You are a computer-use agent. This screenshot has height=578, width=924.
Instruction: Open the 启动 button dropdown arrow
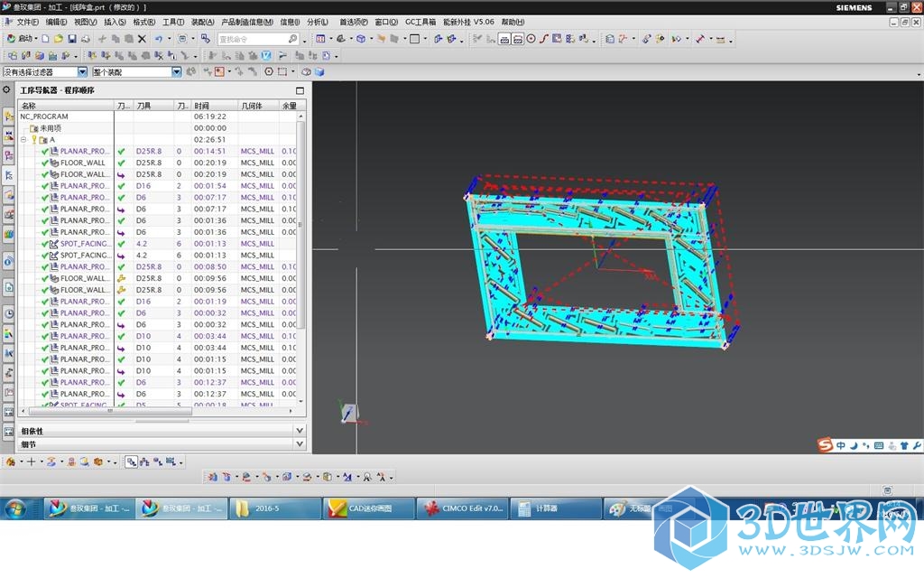tap(36, 39)
